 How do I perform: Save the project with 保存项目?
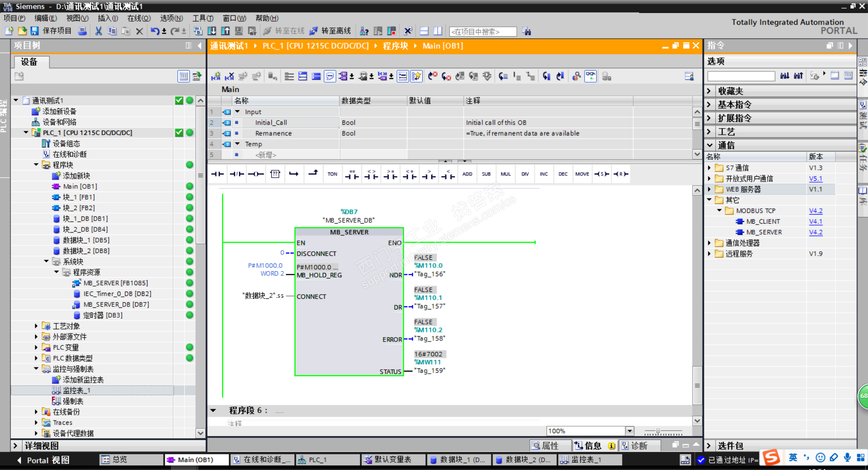click(x=51, y=31)
